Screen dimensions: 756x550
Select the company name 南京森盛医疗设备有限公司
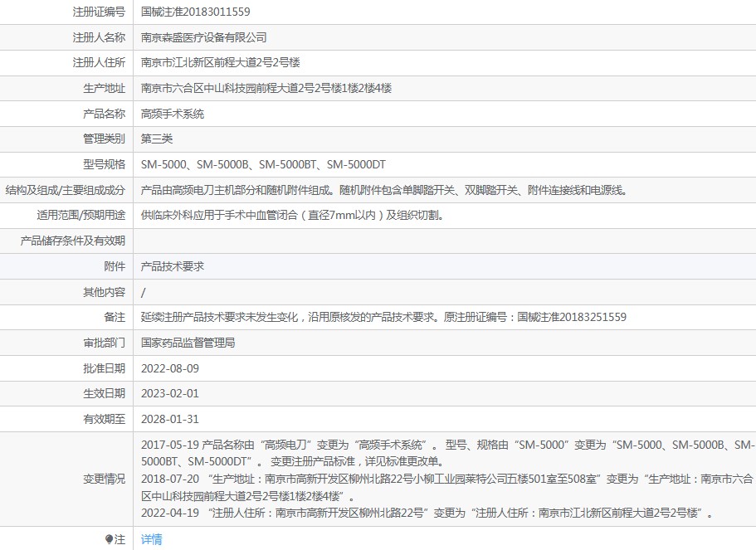[203, 37]
